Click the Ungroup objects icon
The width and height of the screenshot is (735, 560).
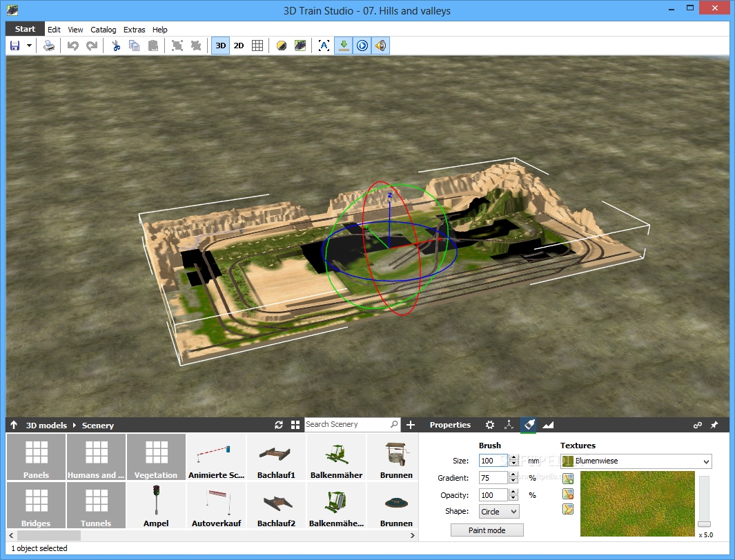pyautogui.click(x=196, y=46)
